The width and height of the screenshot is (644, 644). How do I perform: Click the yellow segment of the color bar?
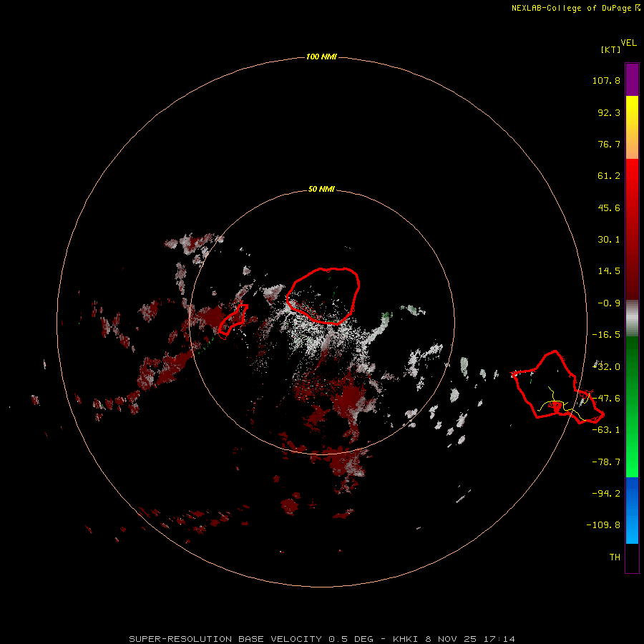pyautogui.click(x=632, y=127)
